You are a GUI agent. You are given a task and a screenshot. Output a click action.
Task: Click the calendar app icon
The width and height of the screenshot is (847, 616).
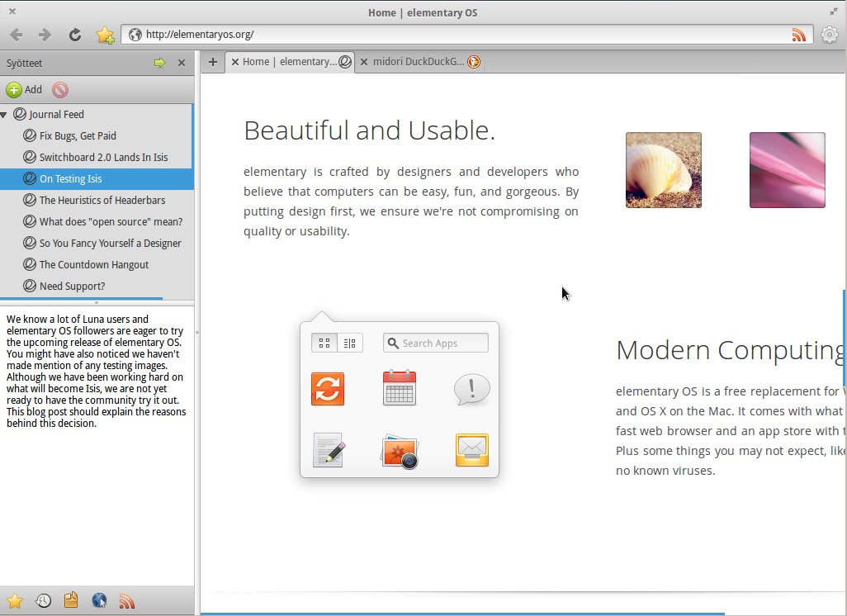tap(400, 388)
